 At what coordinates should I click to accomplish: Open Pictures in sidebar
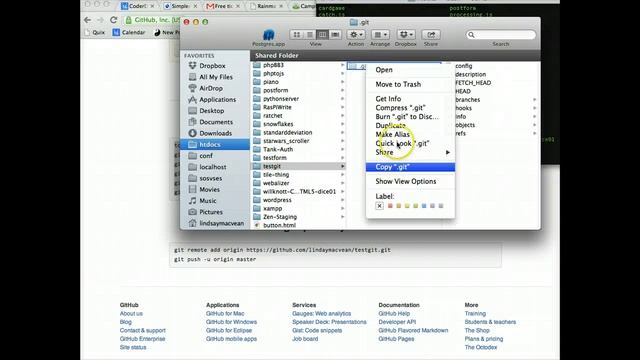tap(211, 212)
